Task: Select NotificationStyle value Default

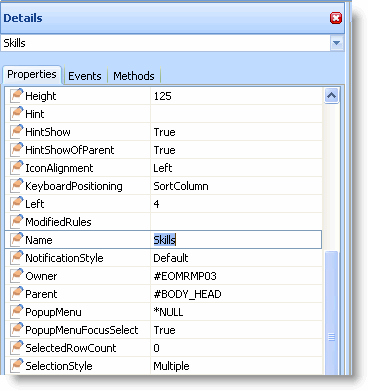Action: [171, 258]
